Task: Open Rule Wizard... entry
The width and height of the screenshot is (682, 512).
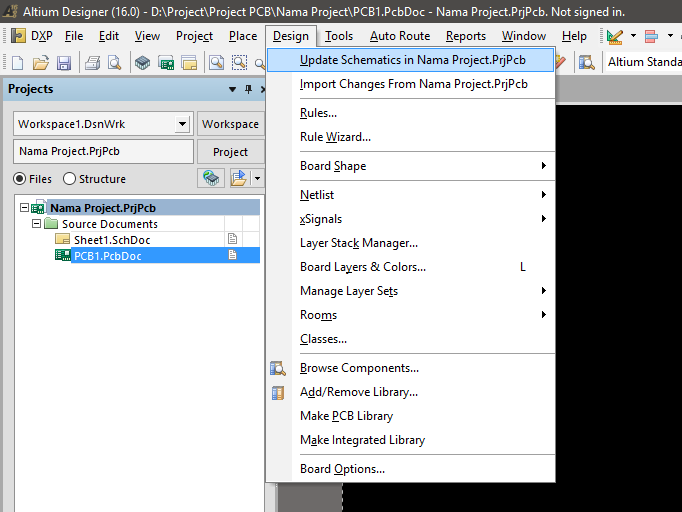Action: (x=410, y=137)
